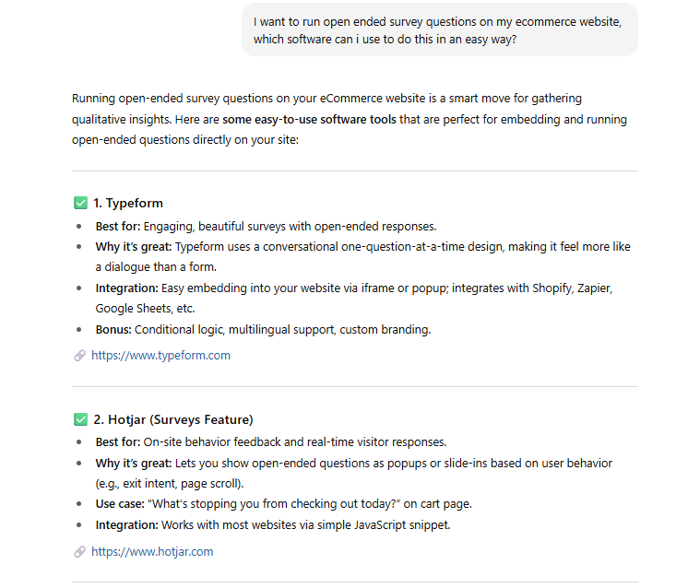Click the "Bonus:" label about conditional logic
Image resolution: width=700 pixels, height=588 pixels.
click(113, 330)
